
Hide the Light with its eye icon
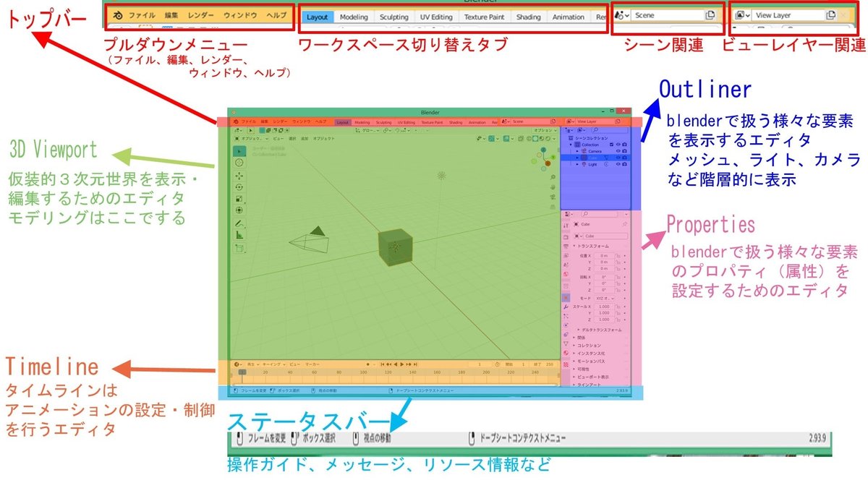click(618, 164)
